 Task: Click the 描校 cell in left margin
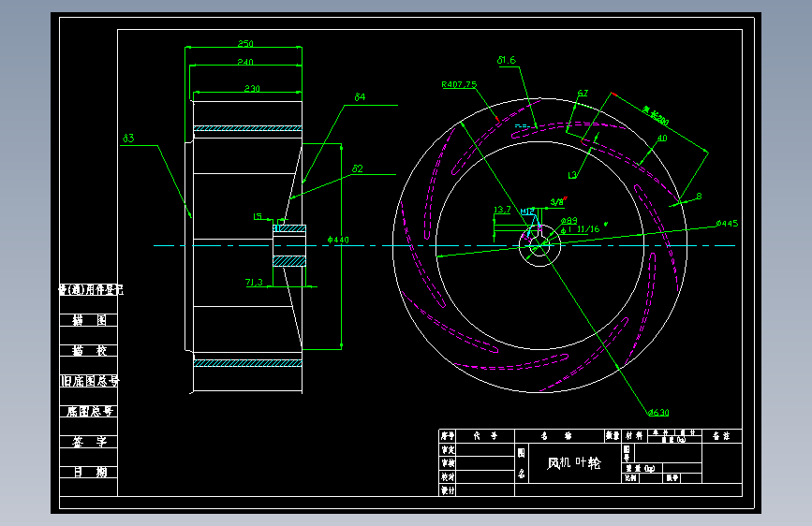point(89,350)
